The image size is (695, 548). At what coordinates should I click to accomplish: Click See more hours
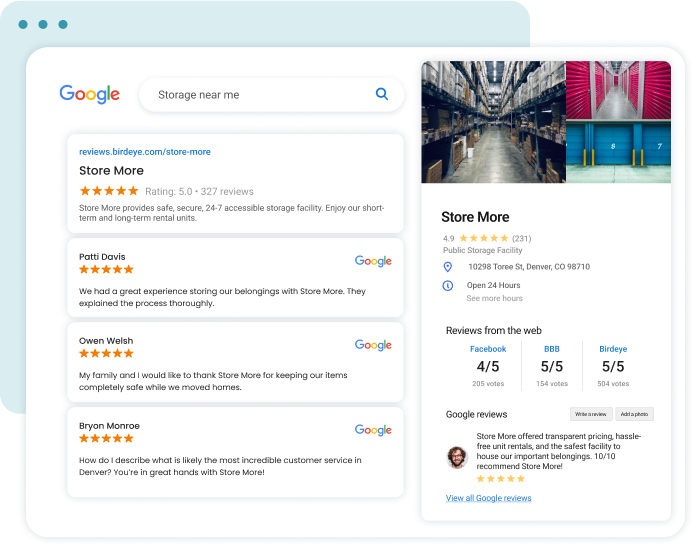[x=494, y=298]
